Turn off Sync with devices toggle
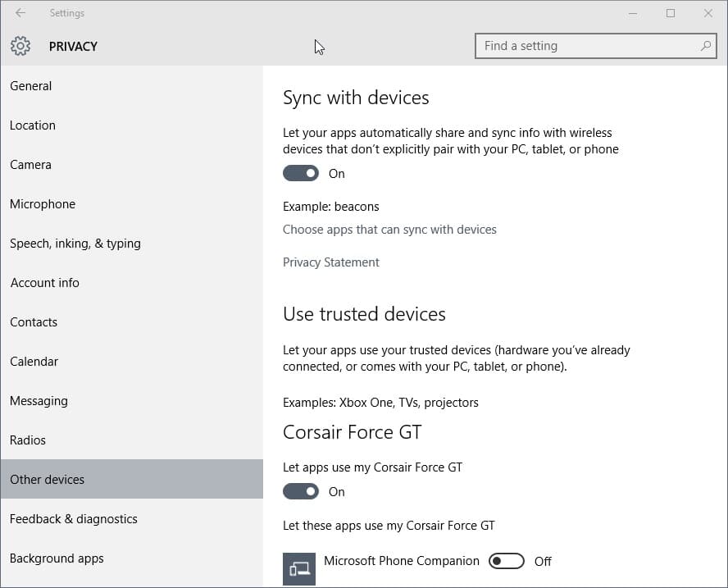 301,173
